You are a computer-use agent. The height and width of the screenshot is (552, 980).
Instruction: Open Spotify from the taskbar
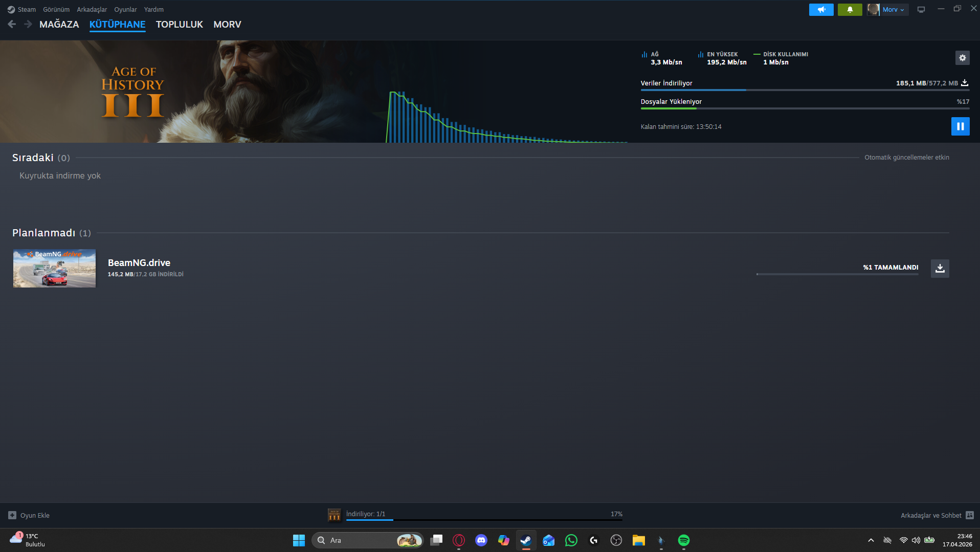pyautogui.click(x=684, y=540)
